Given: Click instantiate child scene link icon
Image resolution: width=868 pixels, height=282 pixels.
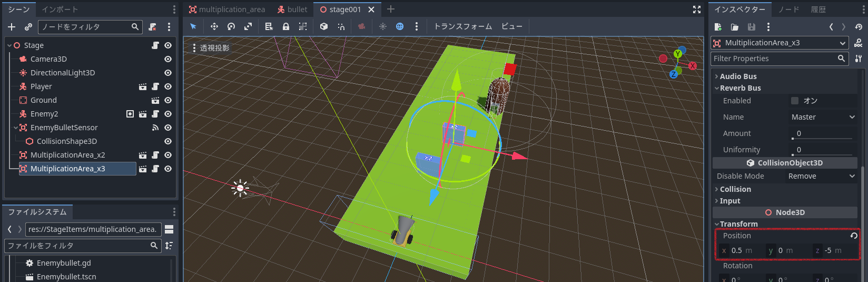Looking at the screenshot, I should click(28, 27).
